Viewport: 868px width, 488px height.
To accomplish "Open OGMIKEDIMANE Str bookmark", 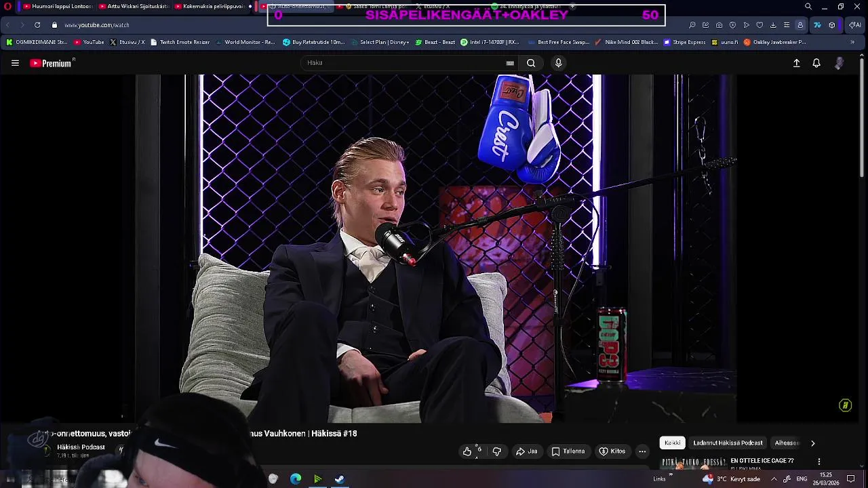I will 37,42.
